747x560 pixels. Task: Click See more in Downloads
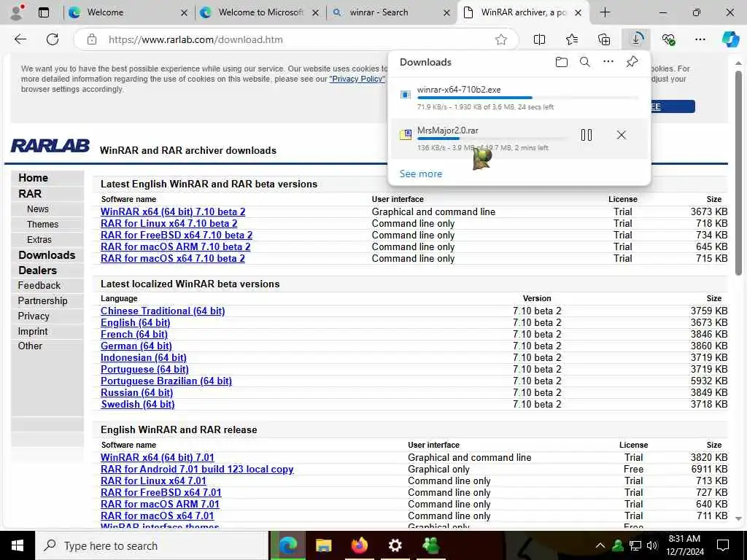pos(421,174)
